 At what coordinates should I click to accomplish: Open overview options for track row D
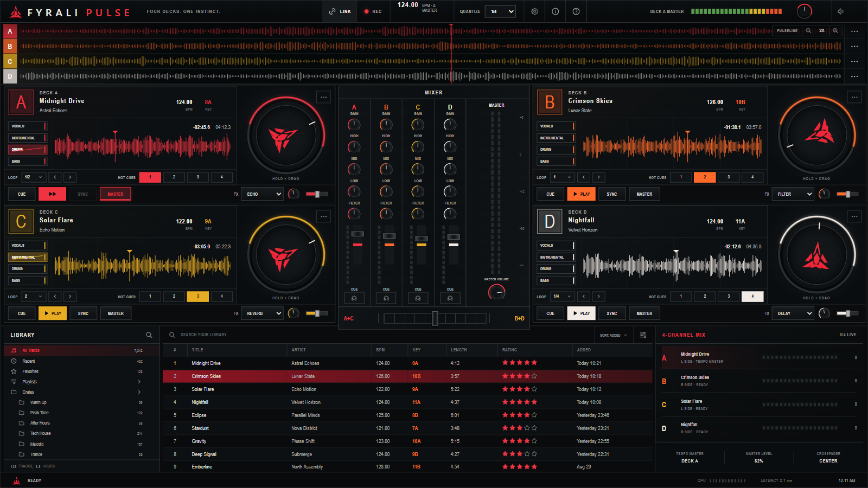click(x=854, y=76)
